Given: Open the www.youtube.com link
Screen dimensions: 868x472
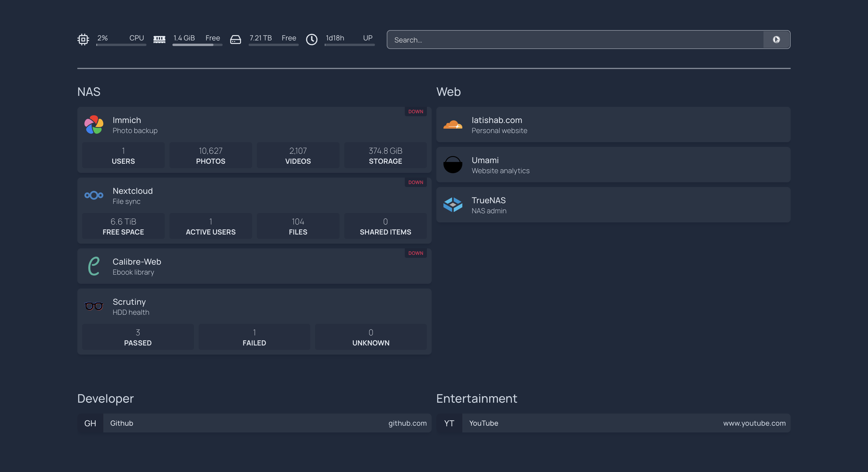Looking at the screenshot, I should [754, 423].
